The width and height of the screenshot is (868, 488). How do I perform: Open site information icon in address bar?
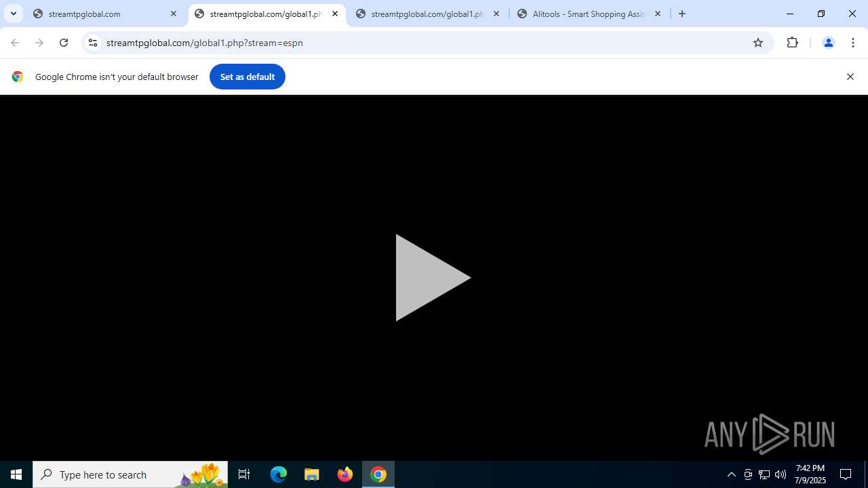93,43
